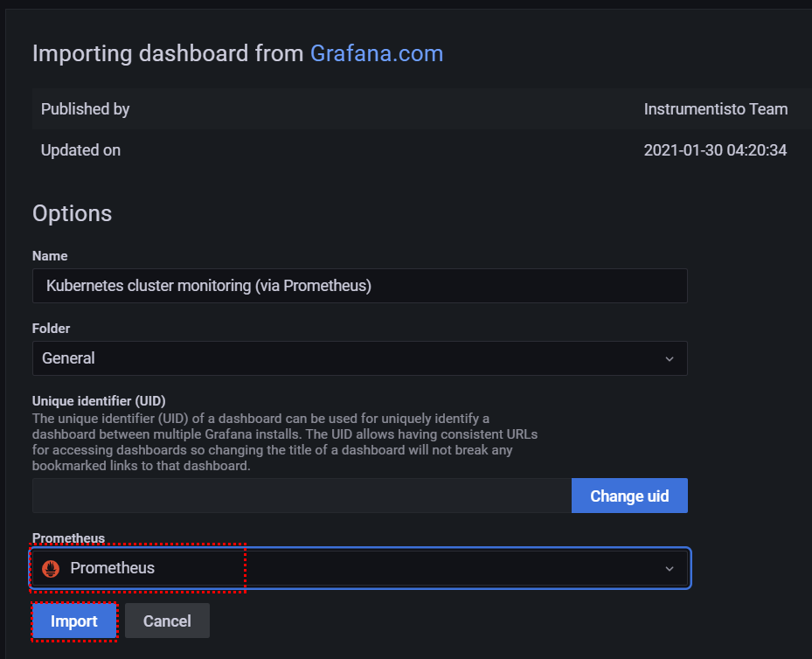Expand the Folder chevron arrow
Screen dimensions: 812x659
click(x=669, y=358)
